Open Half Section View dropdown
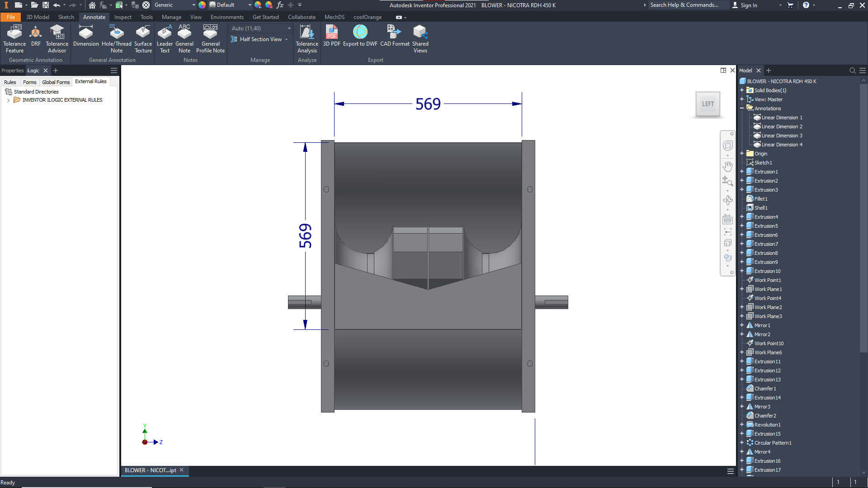 pyautogui.click(x=286, y=39)
